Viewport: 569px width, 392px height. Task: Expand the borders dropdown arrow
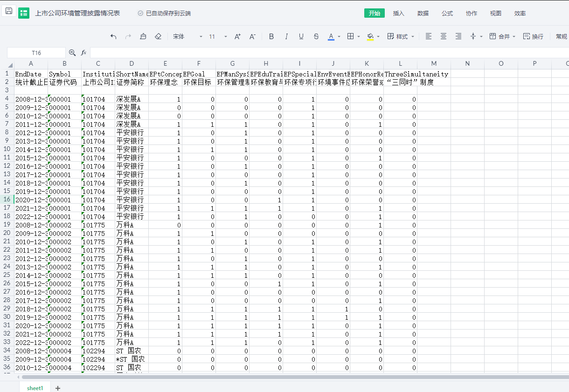coord(359,37)
